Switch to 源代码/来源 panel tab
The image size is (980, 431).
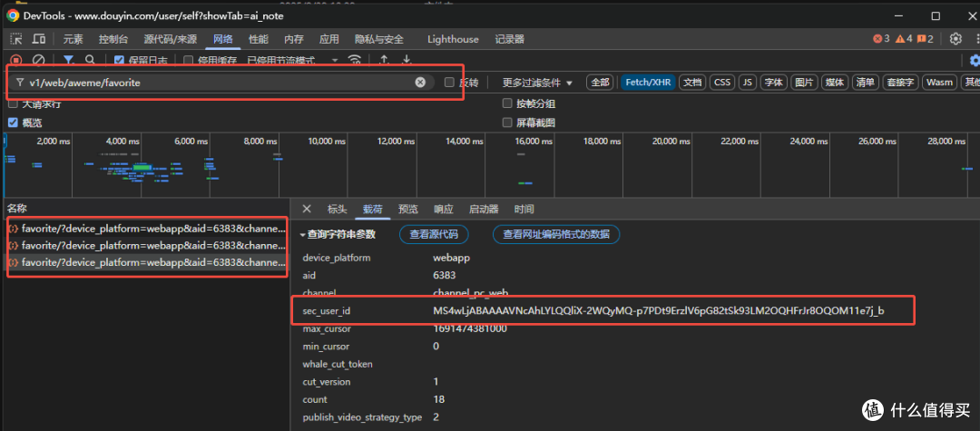coord(170,39)
